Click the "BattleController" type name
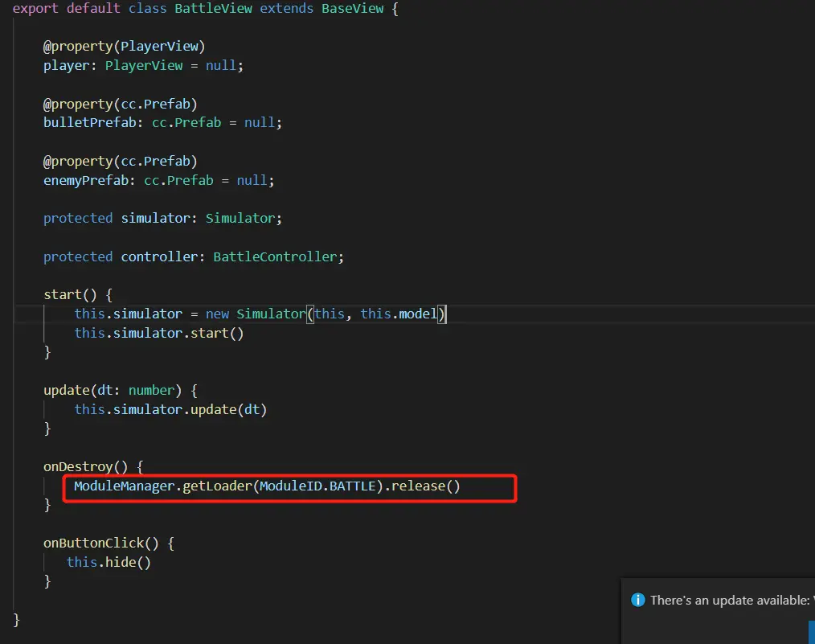Image resolution: width=815 pixels, height=644 pixels. click(x=275, y=256)
